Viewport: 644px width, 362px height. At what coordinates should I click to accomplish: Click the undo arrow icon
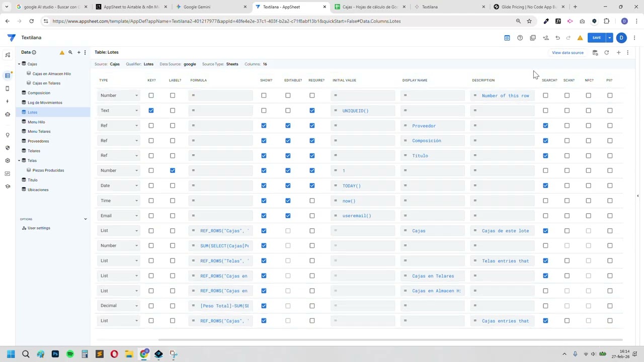(x=557, y=38)
